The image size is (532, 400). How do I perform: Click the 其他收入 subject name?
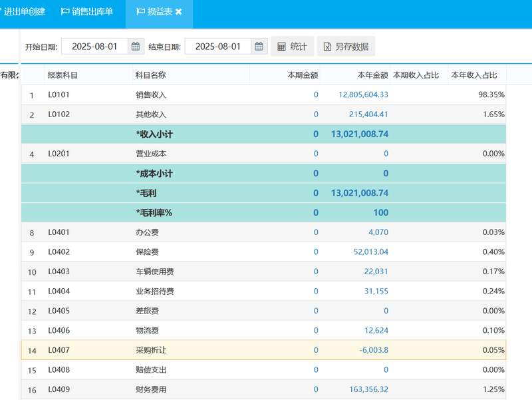(151, 114)
